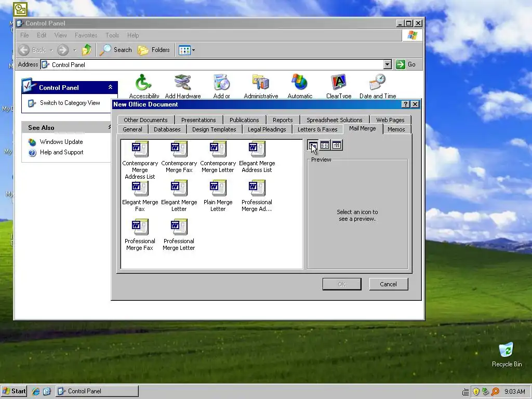Click the Search toolbar button
Viewport: 532px width, 399px height.
(116, 50)
